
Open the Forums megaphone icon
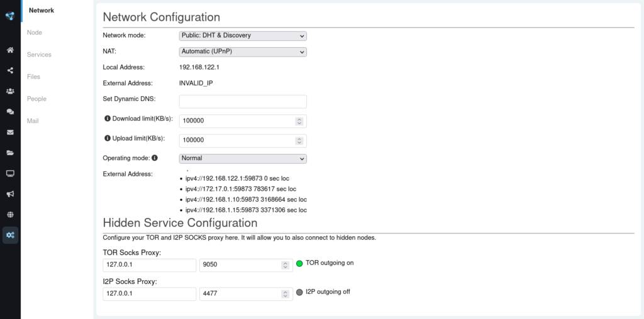pyautogui.click(x=10, y=194)
